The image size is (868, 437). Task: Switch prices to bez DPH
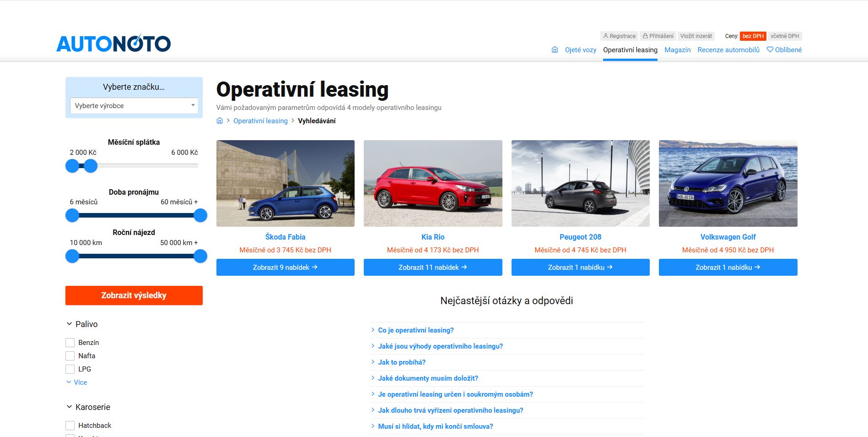click(753, 36)
